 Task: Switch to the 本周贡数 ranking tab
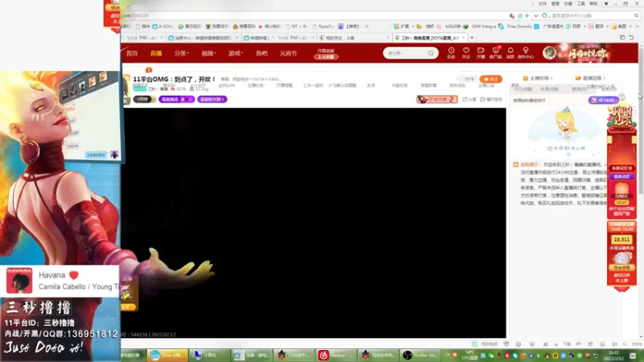(549, 89)
